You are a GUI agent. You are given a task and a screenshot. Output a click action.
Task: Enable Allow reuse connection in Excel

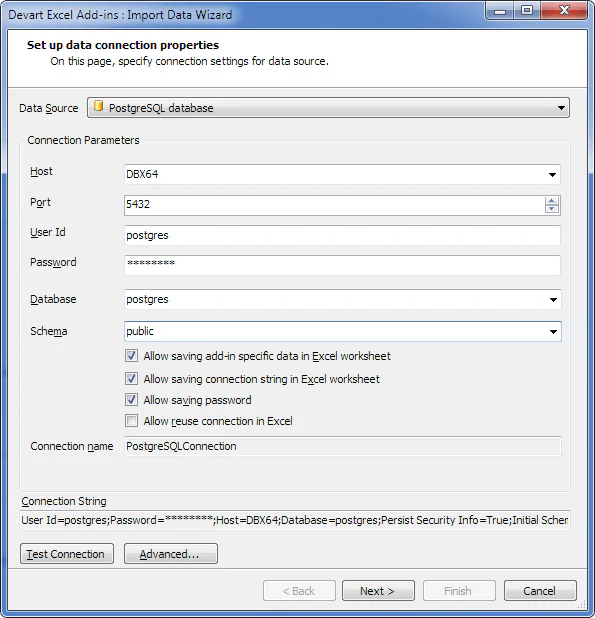click(x=131, y=421)
